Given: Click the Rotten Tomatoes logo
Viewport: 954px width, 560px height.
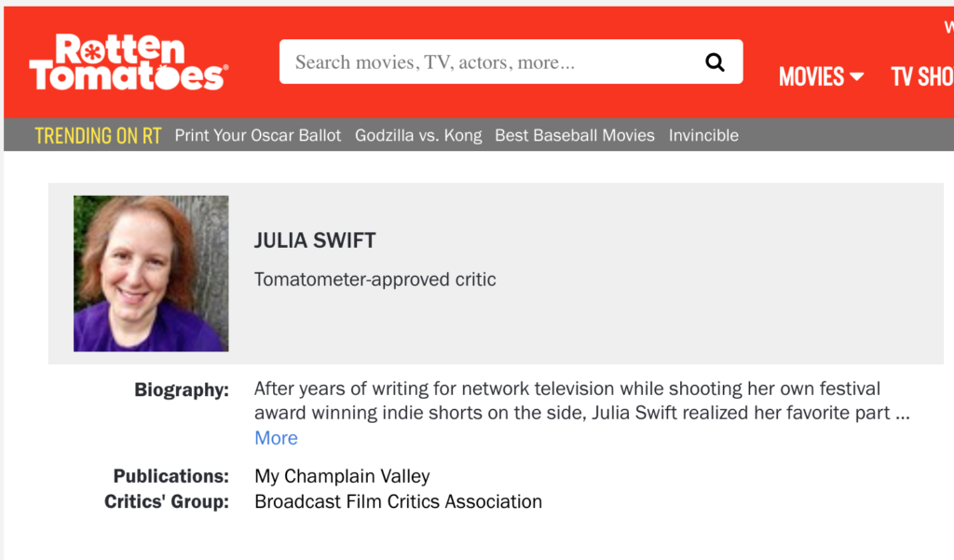Looking at the screenshot, I should click(129, 62).
